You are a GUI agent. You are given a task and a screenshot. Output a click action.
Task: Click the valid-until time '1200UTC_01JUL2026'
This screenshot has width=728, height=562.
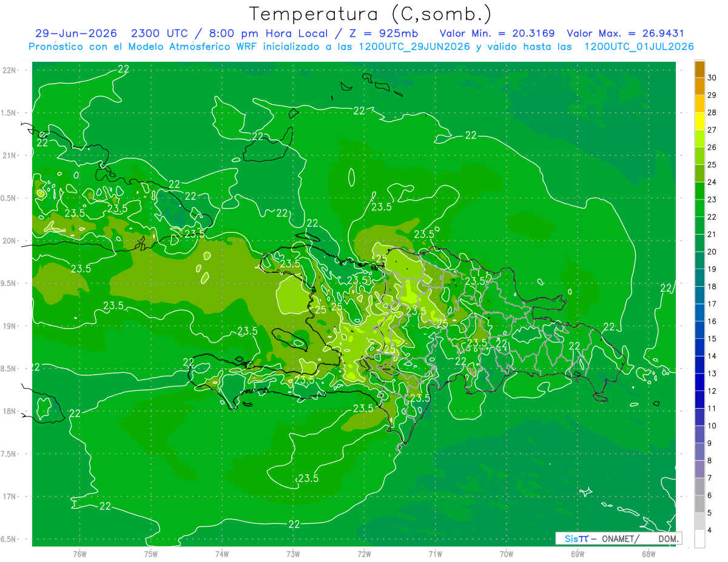639,47
